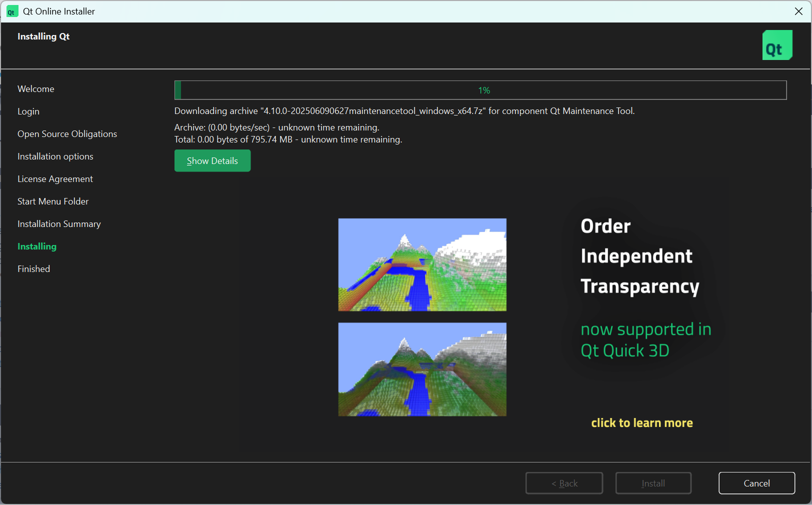Screen dimensions: 812x505
Task: Click the download progress bar at 1%
Action: [480, 90]
